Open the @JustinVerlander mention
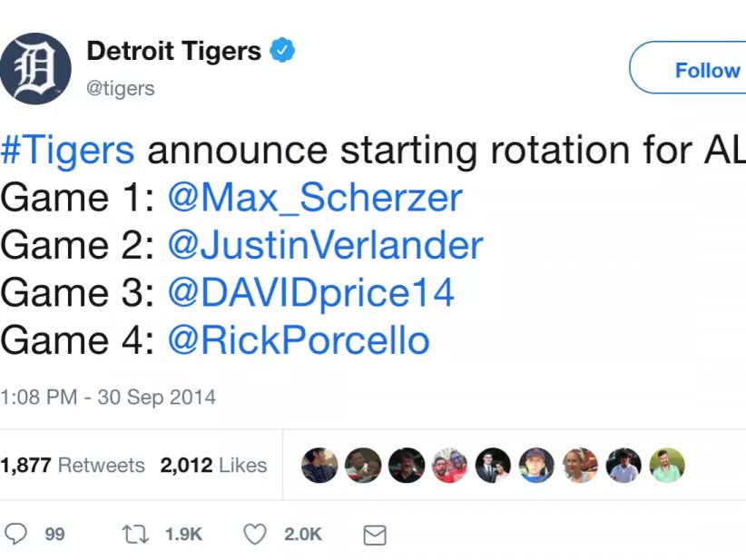Image resolution: width=746 pixels, height=560 pixels. (x=325, y=245)
